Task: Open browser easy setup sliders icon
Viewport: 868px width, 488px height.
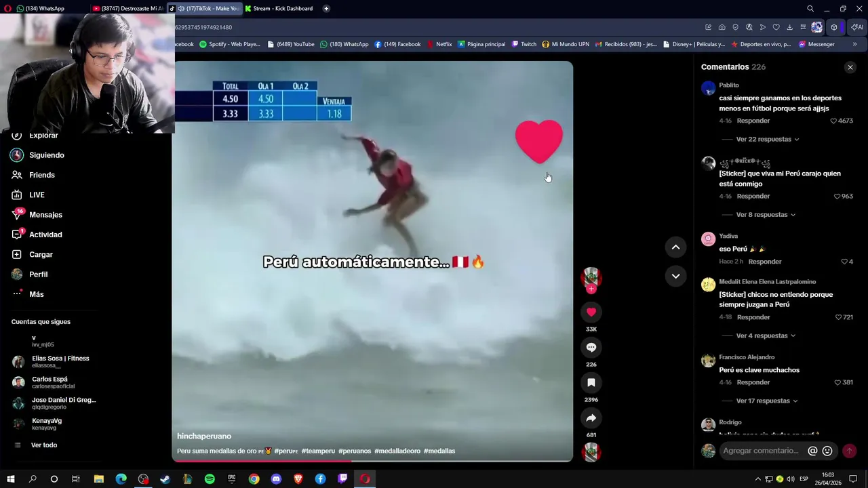Action: pyautogui.click(x=804, y=27)
